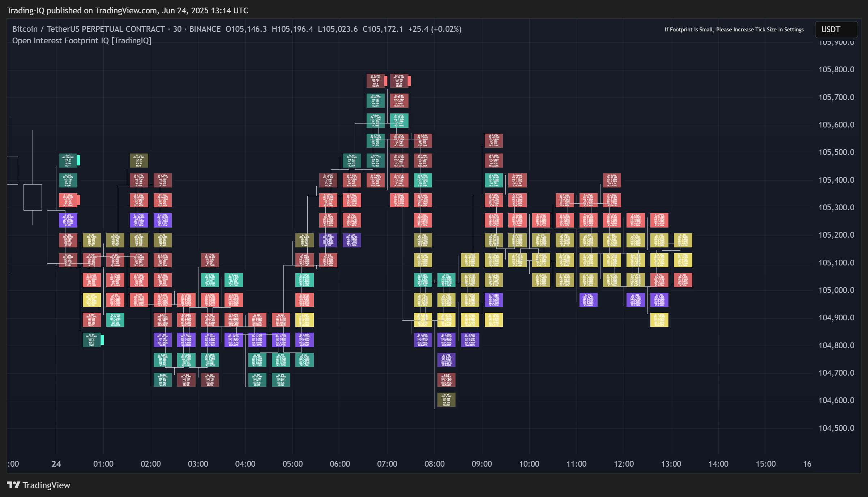Click the 09:00 time axis label
868x497 pixels.
pos(482,464)
